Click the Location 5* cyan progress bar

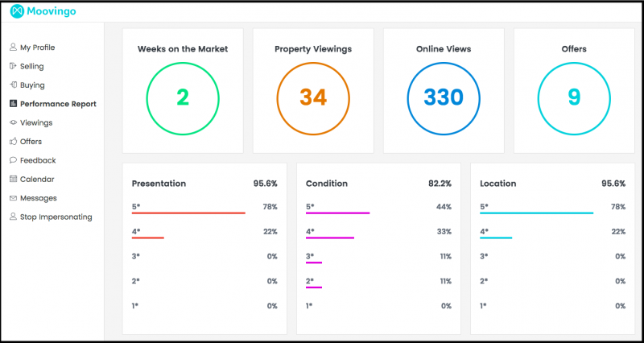coord(536,213)
